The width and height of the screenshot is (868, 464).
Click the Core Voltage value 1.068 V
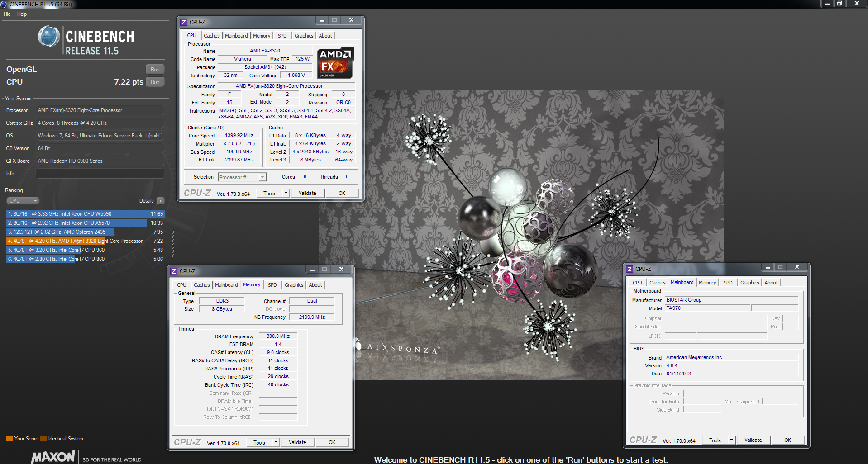click(296, 75)
